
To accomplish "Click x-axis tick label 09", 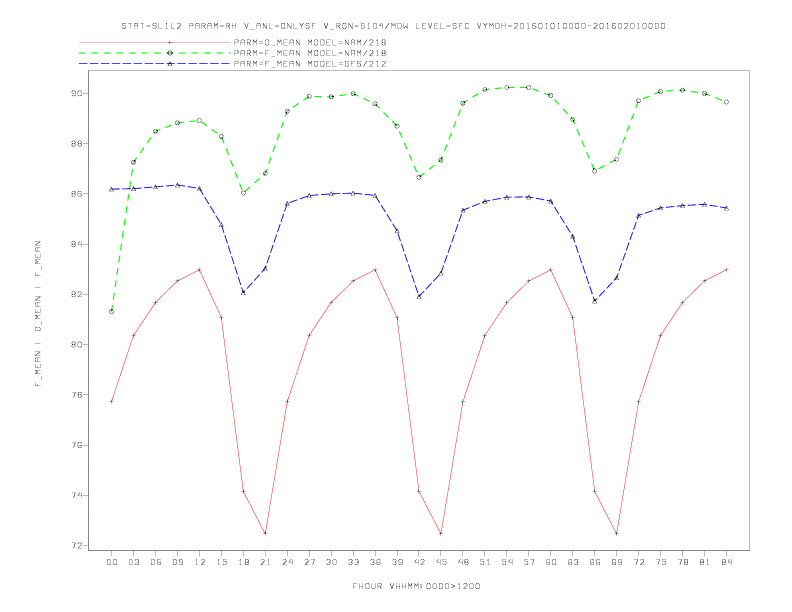I will point(177,562).
